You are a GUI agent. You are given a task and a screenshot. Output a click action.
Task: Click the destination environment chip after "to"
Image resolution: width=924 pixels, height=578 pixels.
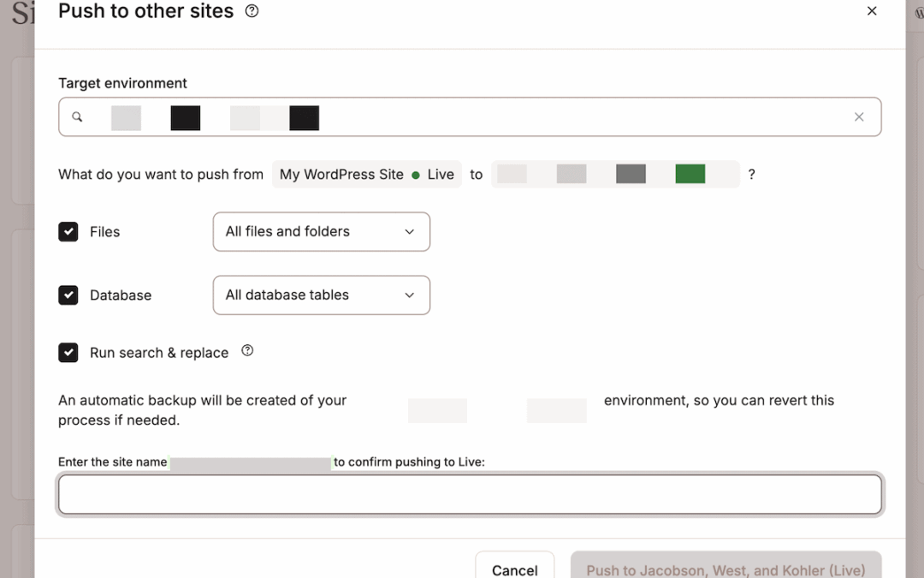pos(614,175)
